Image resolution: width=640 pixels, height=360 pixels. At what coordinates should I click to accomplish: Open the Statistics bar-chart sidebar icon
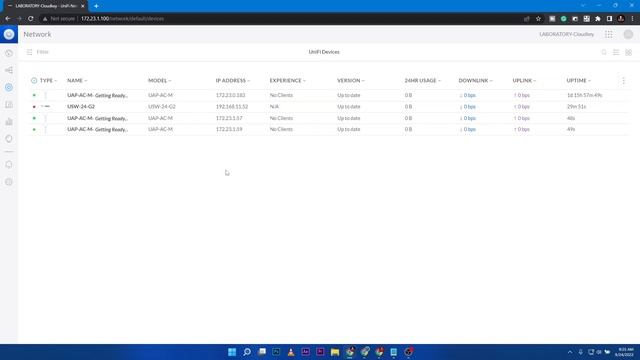9,122
